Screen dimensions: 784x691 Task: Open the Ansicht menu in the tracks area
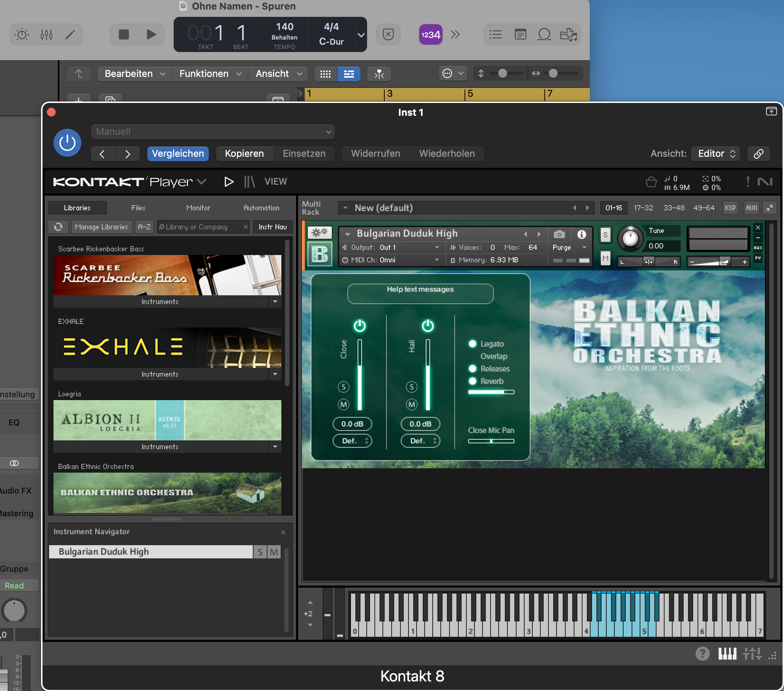[278, 74]
